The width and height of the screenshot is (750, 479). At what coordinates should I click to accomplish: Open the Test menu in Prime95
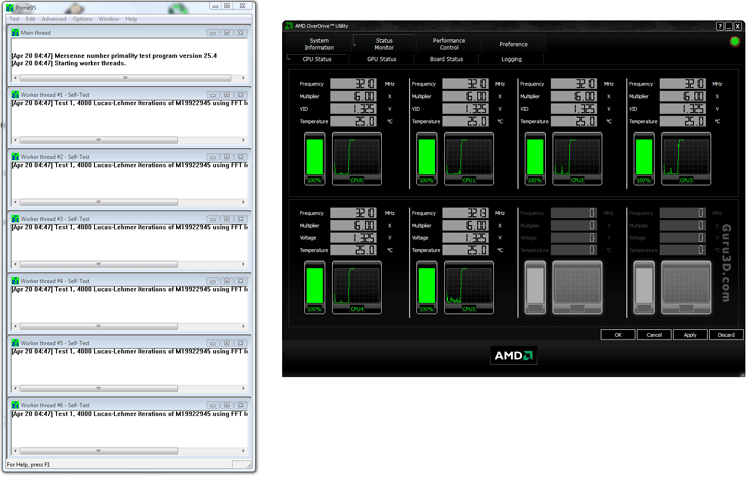click(x=14, y=19)
